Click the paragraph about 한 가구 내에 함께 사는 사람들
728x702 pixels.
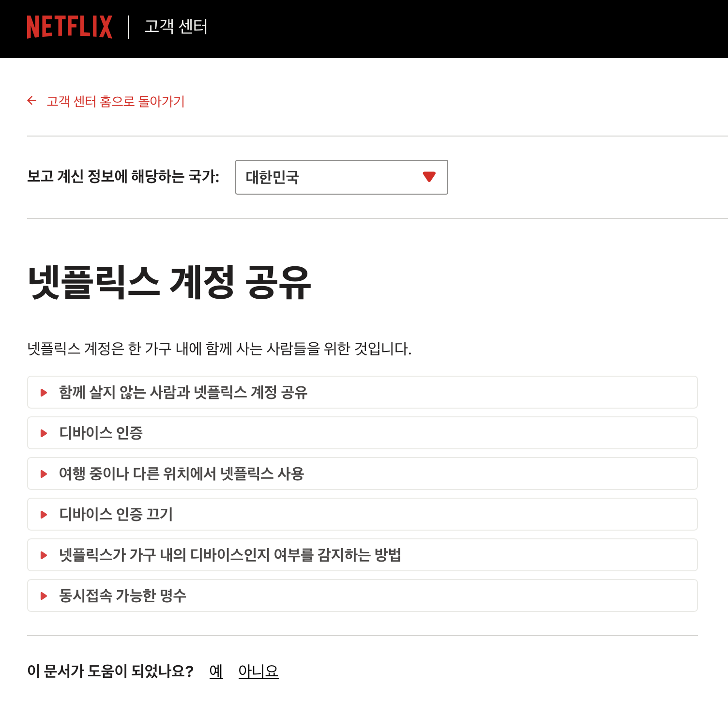pos(219,349)
